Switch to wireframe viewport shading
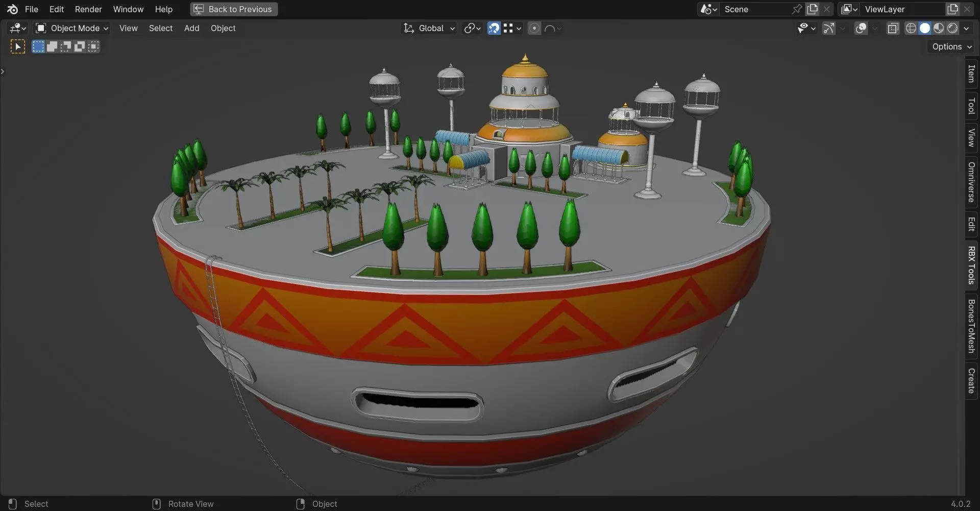980x511 pixels. pos(911,28)
